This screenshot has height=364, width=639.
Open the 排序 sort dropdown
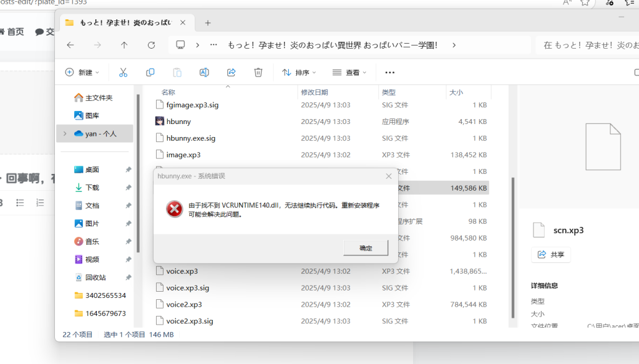tap(299, 72)
